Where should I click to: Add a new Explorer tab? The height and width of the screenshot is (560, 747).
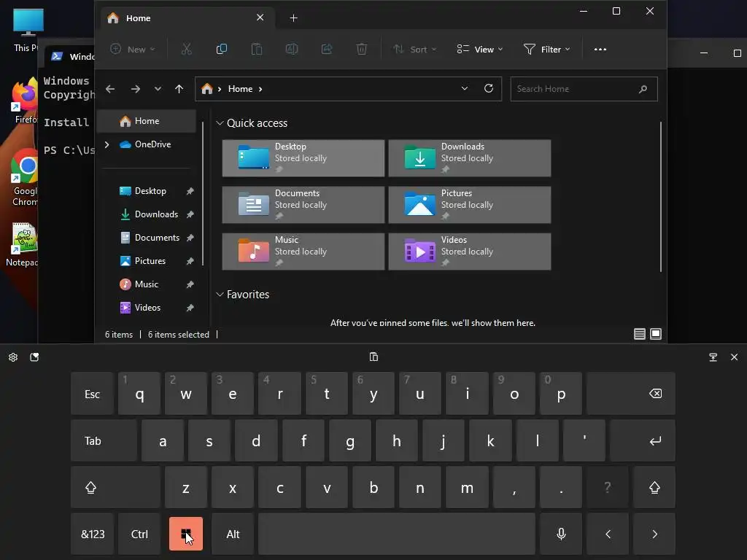(293, 18)
